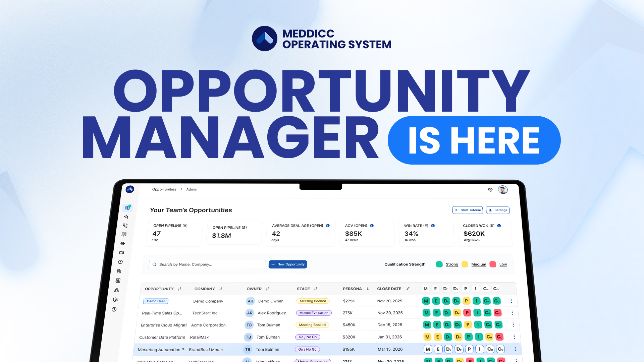The image size is (644, 362).
Task: Sort table by Close Date column
Action: coord(408,289)
